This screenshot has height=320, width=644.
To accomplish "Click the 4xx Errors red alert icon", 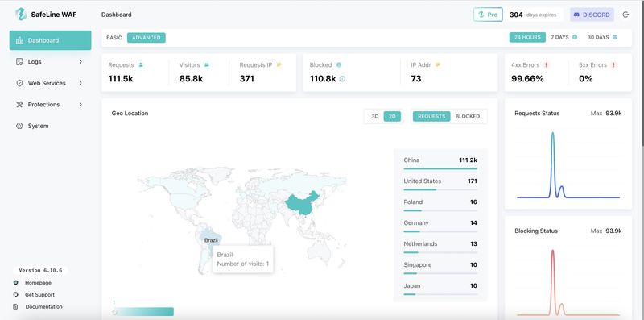I will click(x=546, y=65).
